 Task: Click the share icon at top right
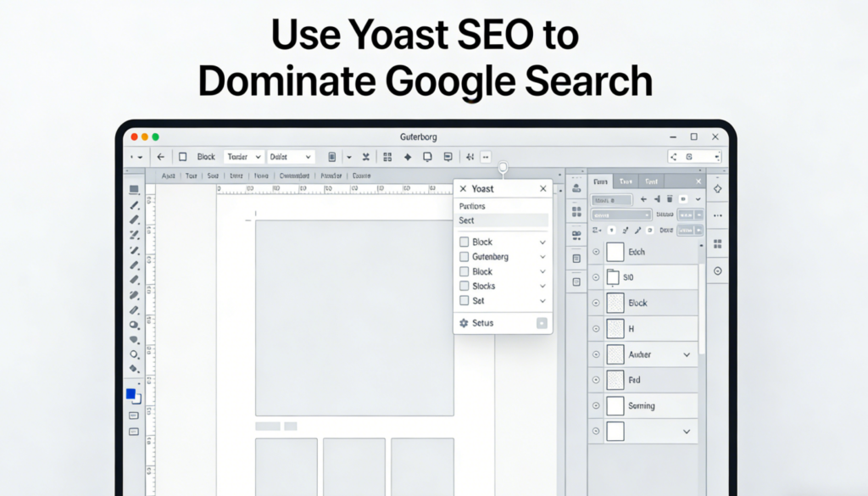pyautogui.click(x=674, y=157)
